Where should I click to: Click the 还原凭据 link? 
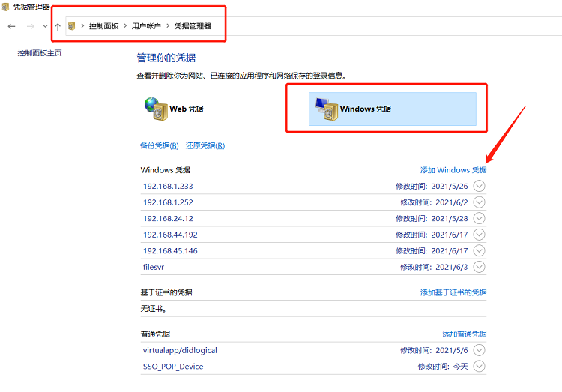tap(205, 145)
